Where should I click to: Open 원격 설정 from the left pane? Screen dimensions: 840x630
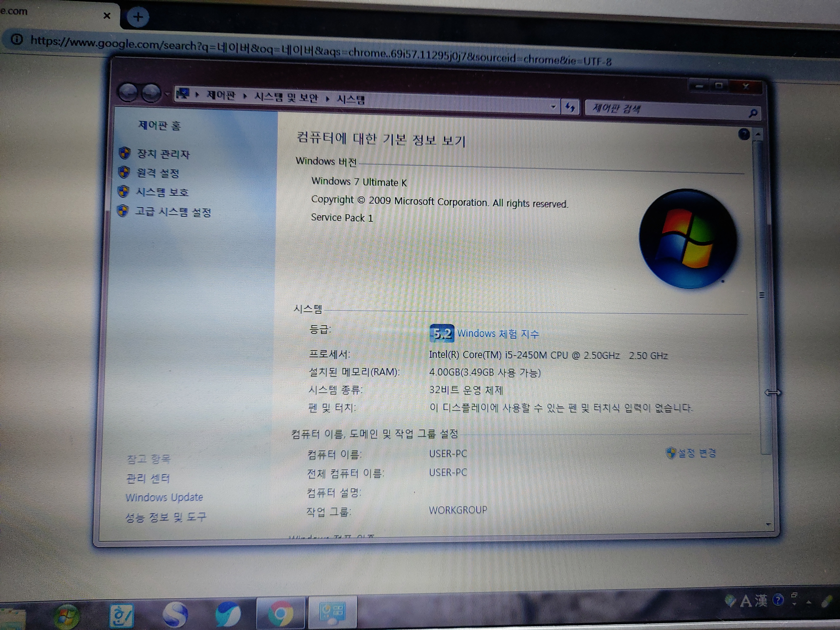click(157, 173)
